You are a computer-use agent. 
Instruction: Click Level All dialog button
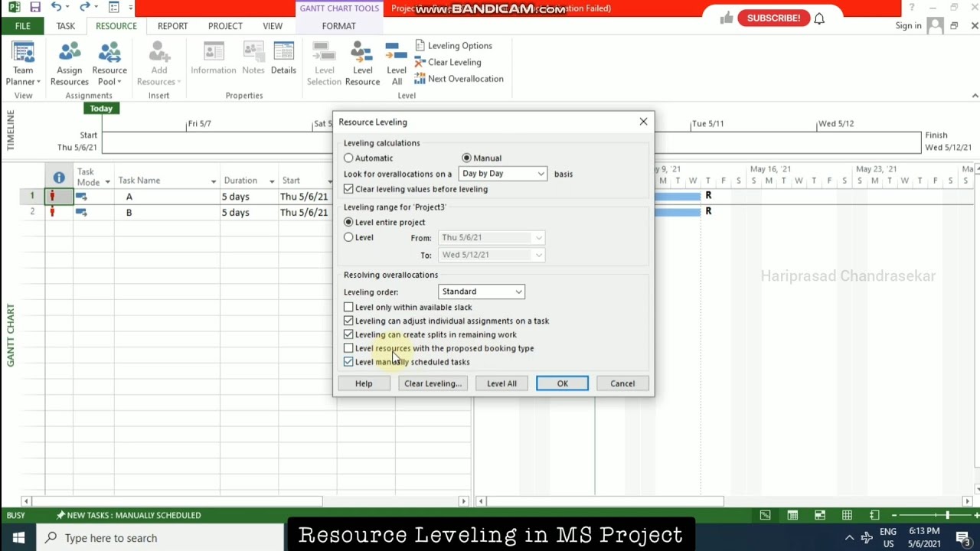tap(501, 383)
